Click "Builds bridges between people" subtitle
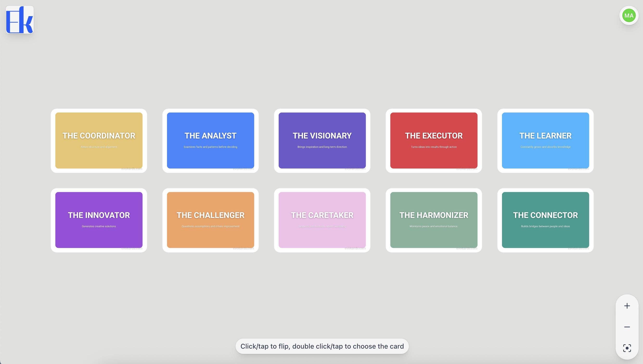The width and height of the screenshot is (643, 364). pos(545,226)
